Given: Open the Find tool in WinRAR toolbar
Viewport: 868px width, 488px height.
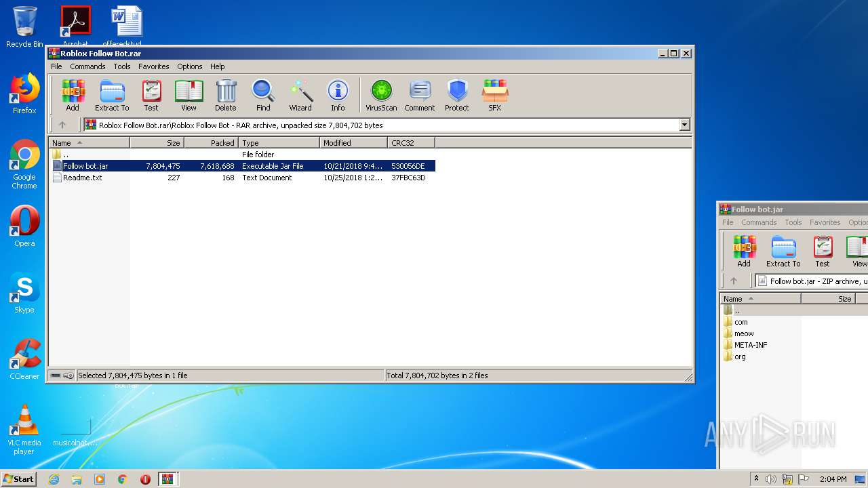Looking at the screenshot, I should click(x=263, y=96).
